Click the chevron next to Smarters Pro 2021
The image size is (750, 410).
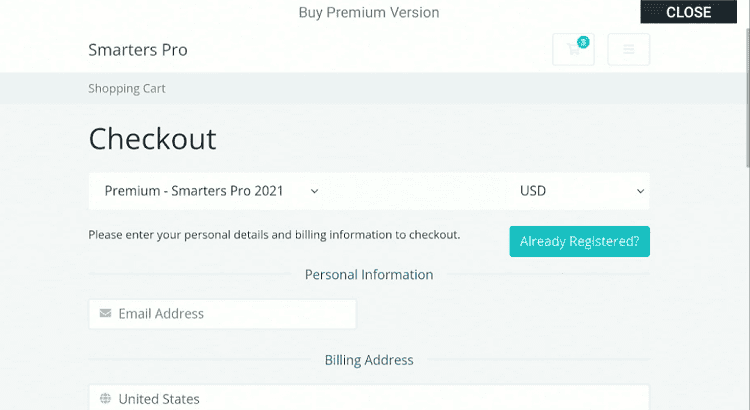(314, 190)
